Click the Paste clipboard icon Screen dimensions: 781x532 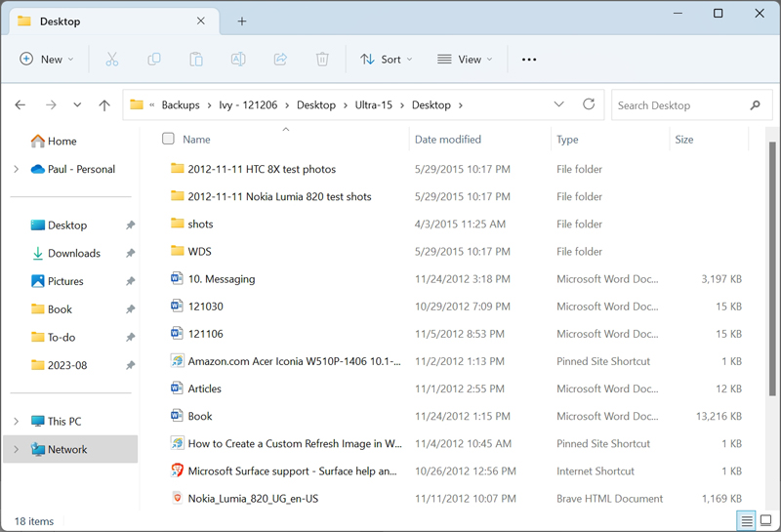click(x=196, y=60)
